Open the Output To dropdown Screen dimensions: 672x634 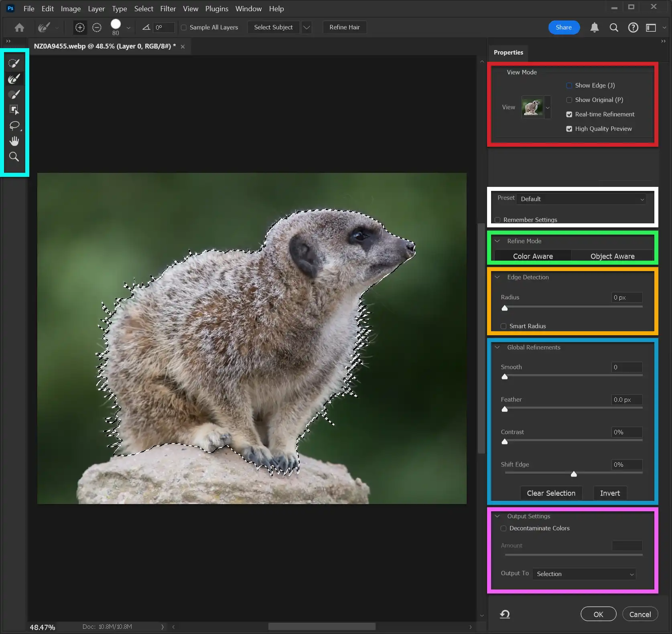coord(584,574)
